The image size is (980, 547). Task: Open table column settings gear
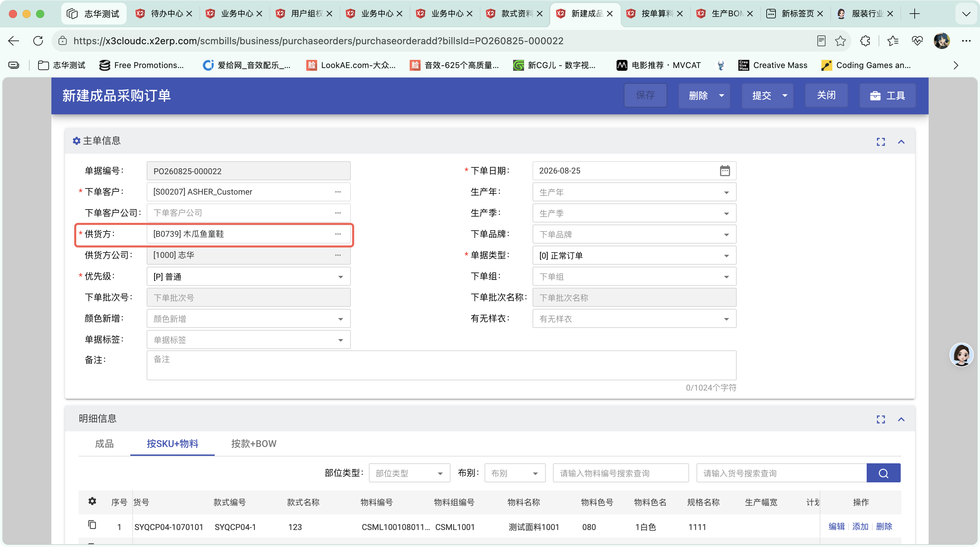pyautogui.click(x=92, y=501)
